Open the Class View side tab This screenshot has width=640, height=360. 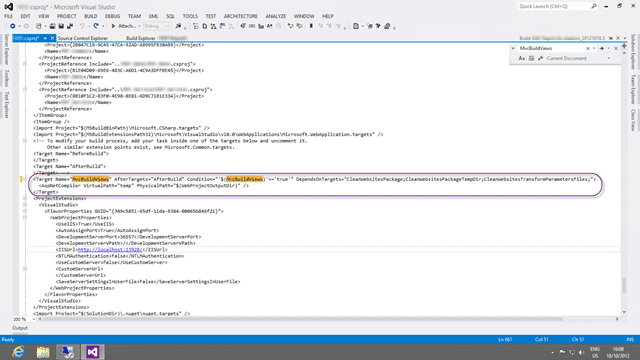coord(633,120)
